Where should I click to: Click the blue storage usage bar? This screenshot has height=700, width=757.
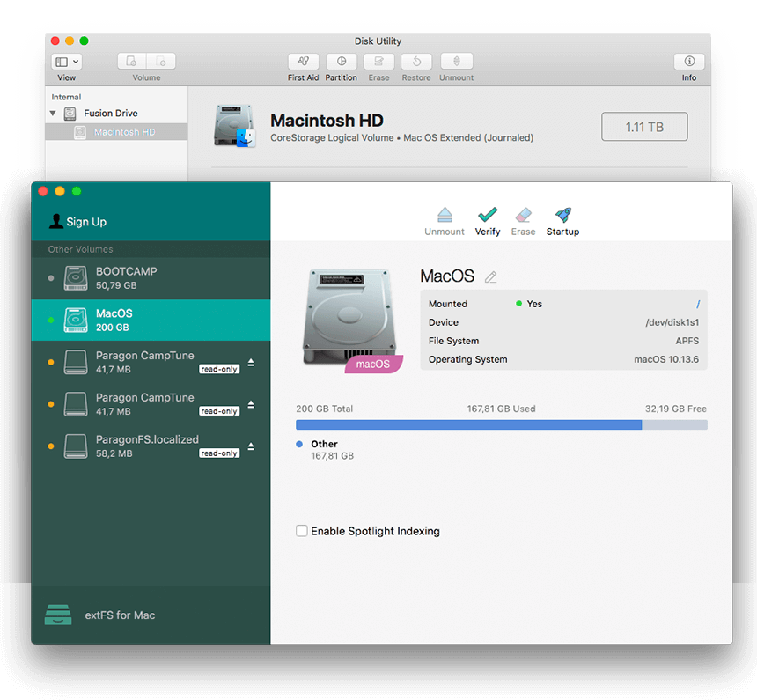(467, 424)
